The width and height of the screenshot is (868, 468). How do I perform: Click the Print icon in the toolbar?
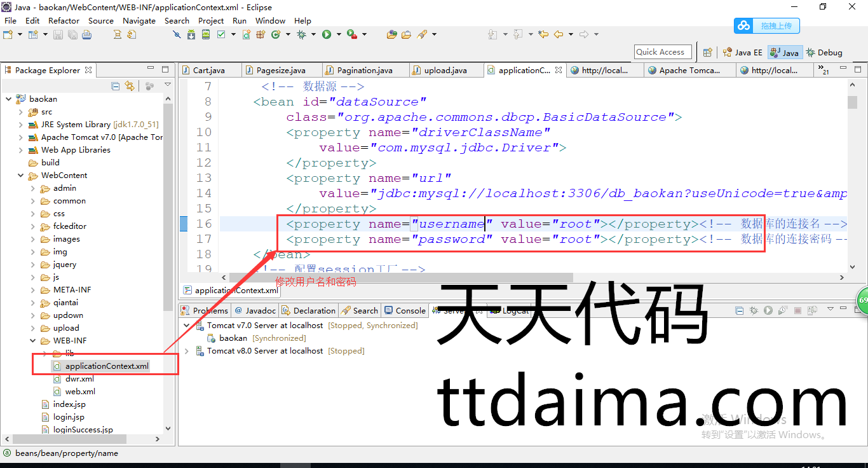pos(86,34)
